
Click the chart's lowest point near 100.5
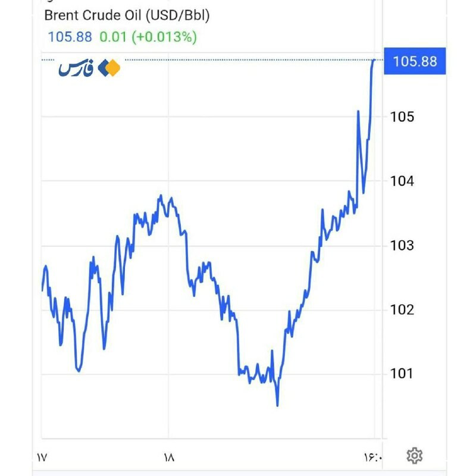[277, 405]
